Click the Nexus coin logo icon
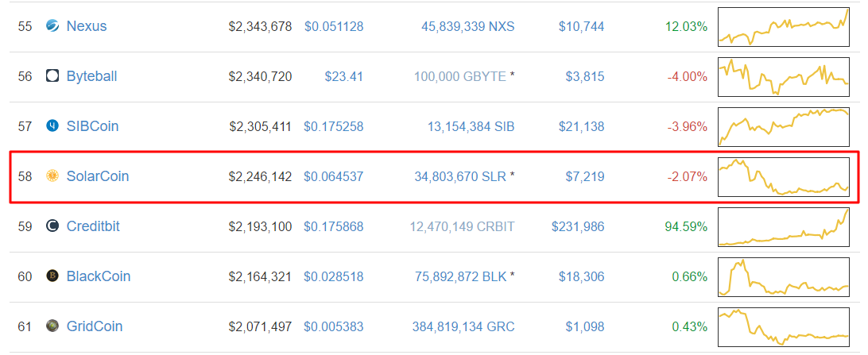 point(52,26)
